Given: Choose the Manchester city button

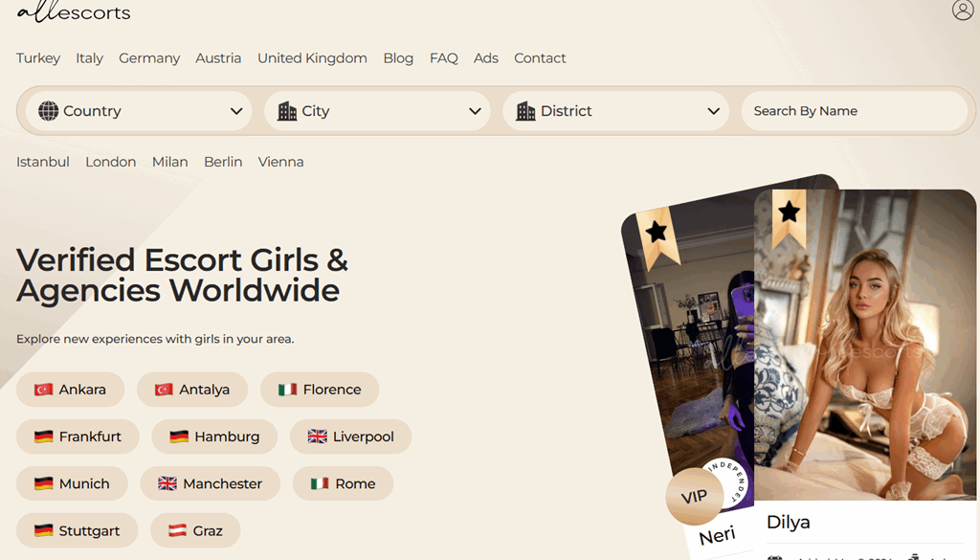Looking at the screenshot, I should pyautogui.click(x=210, y=483).
